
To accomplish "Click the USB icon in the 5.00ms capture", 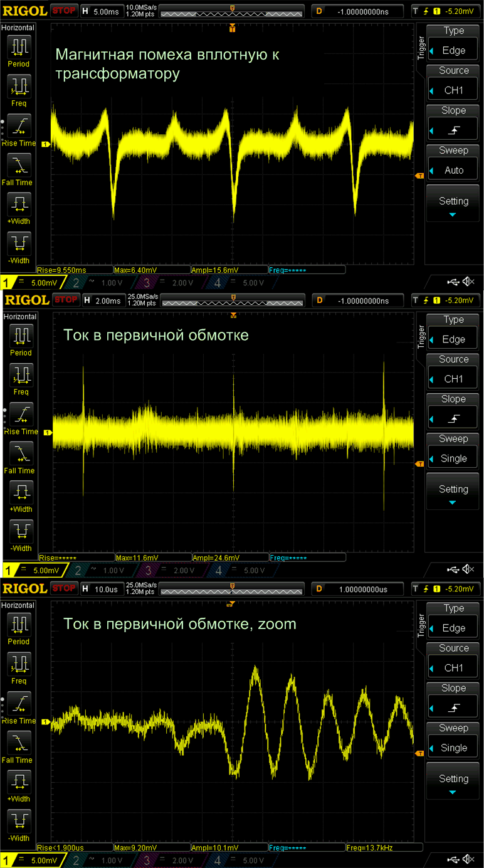I will pos(453,282).
